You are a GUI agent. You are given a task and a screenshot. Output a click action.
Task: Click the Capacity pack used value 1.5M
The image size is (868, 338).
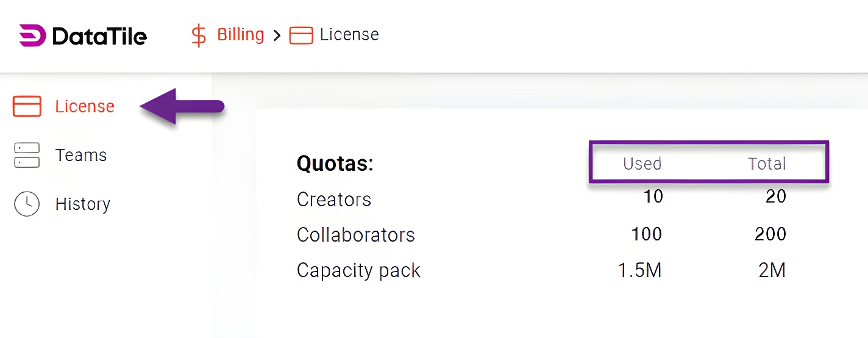[x=639, y=270]
